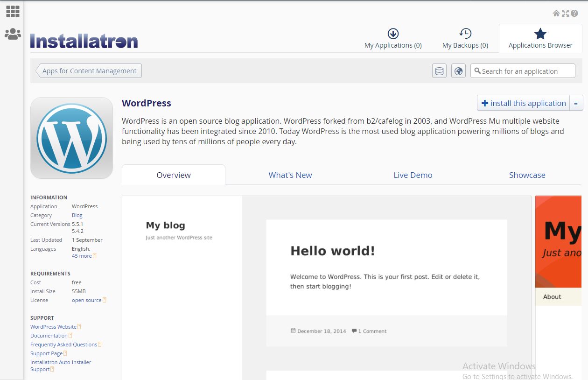Click the database icon beside search box
This screenshot has width=588, height=380.
[439, 71]
